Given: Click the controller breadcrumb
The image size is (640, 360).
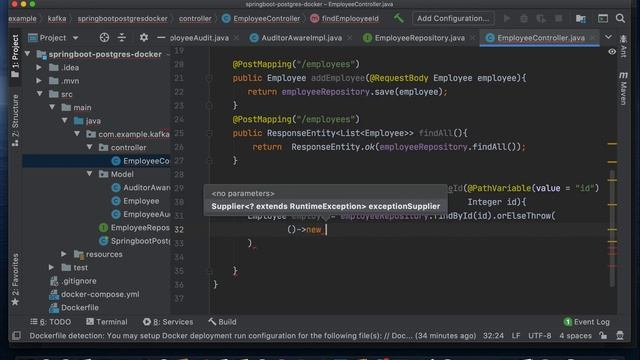Looking at the screenshot, I should pyautogui.click(x=195, y=18).
